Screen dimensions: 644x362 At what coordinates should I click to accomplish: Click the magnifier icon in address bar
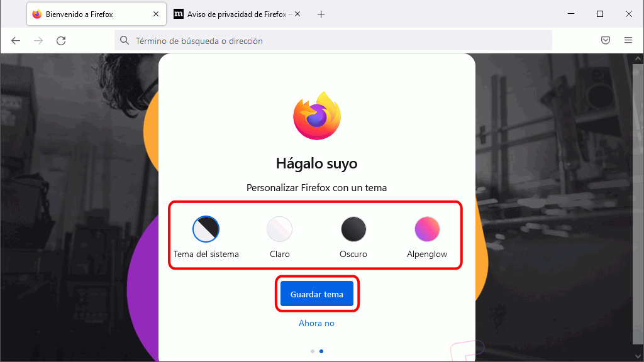tap(125, 40)
